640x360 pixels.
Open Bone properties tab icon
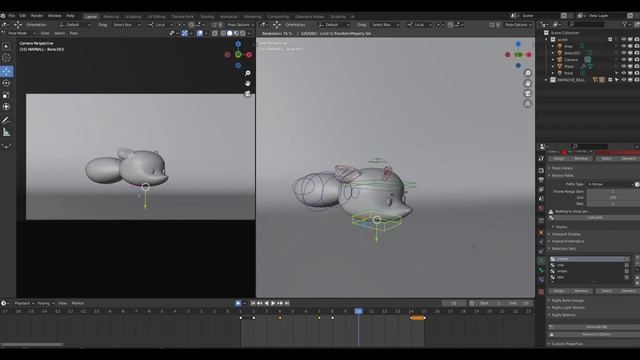pyautogui.click(x=541, y=270)
